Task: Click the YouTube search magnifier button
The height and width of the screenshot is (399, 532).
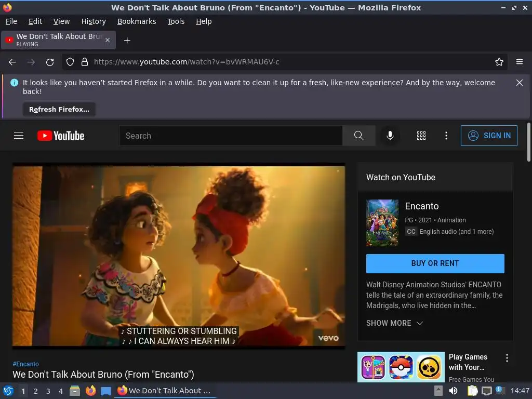Action: click(x=358, y=136)
